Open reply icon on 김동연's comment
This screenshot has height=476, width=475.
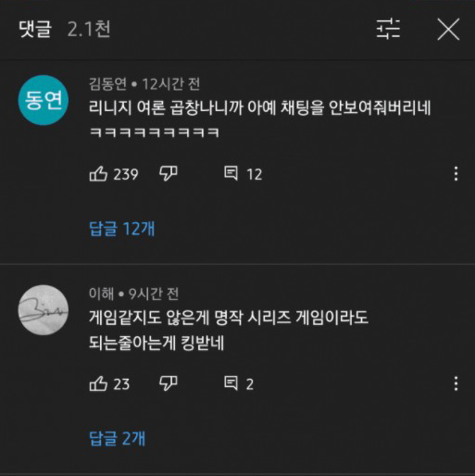[231, 173]
